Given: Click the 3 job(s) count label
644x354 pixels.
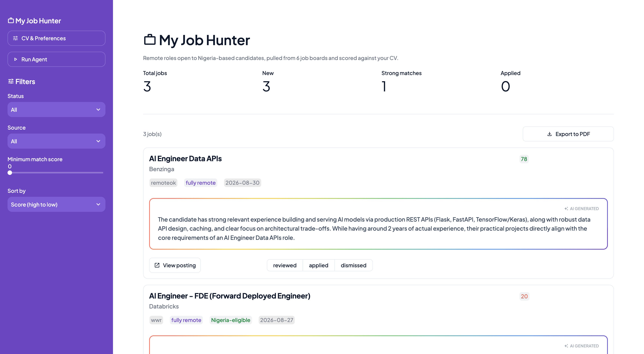Looking at the screenshot, I should (152, 134).
